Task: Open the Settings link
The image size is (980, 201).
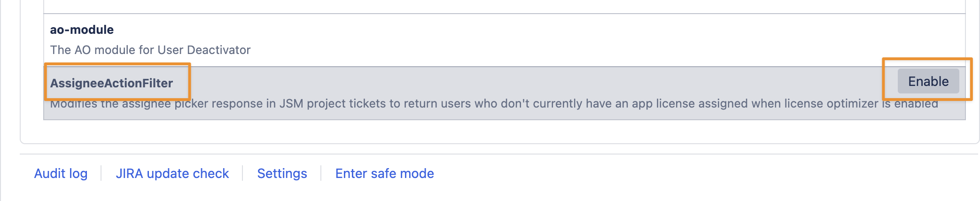Action: (282, 173)
